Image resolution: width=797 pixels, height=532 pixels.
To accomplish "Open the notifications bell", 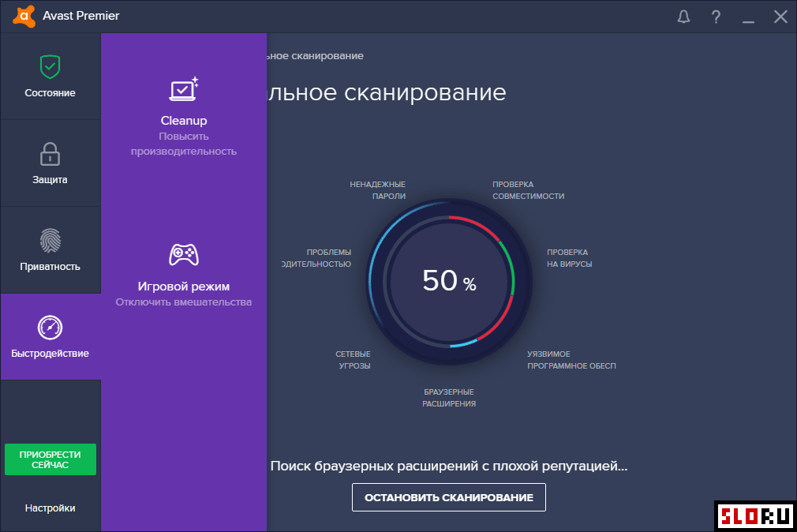I will point(683,17).
